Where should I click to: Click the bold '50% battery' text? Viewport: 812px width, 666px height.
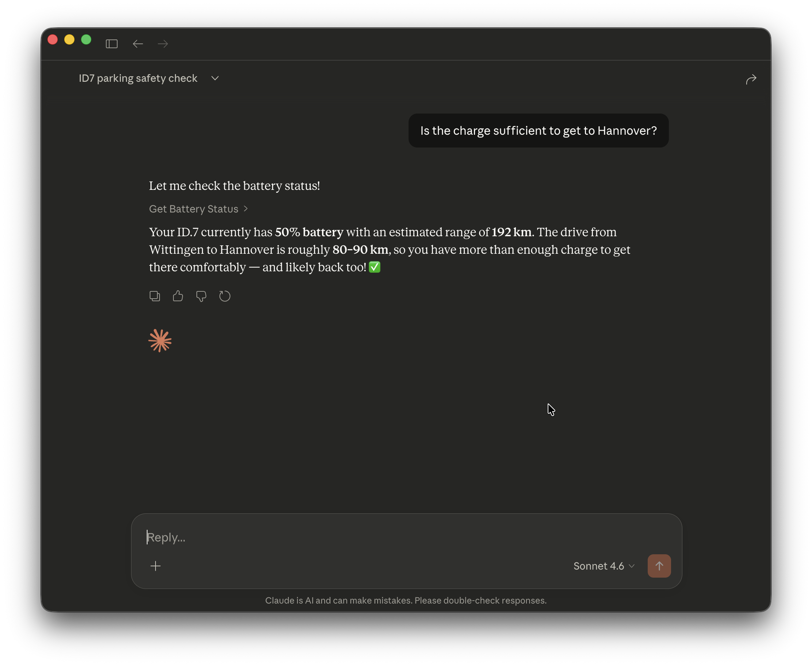(x=309, y=232)
